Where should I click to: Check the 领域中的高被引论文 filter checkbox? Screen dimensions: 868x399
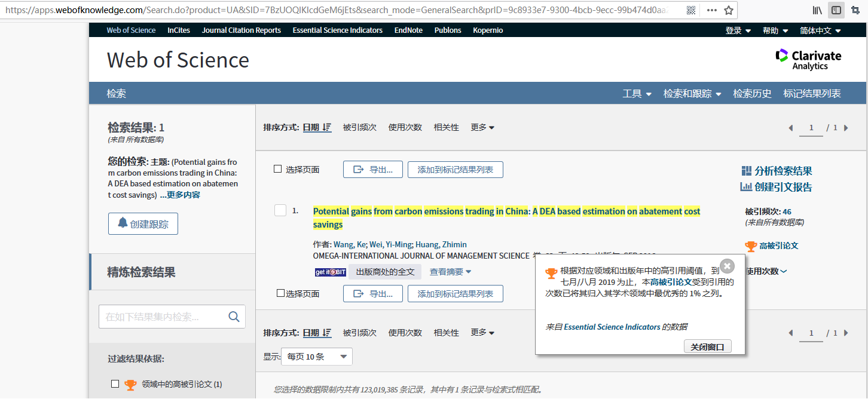pyautogui.click(x=115, y=383)
